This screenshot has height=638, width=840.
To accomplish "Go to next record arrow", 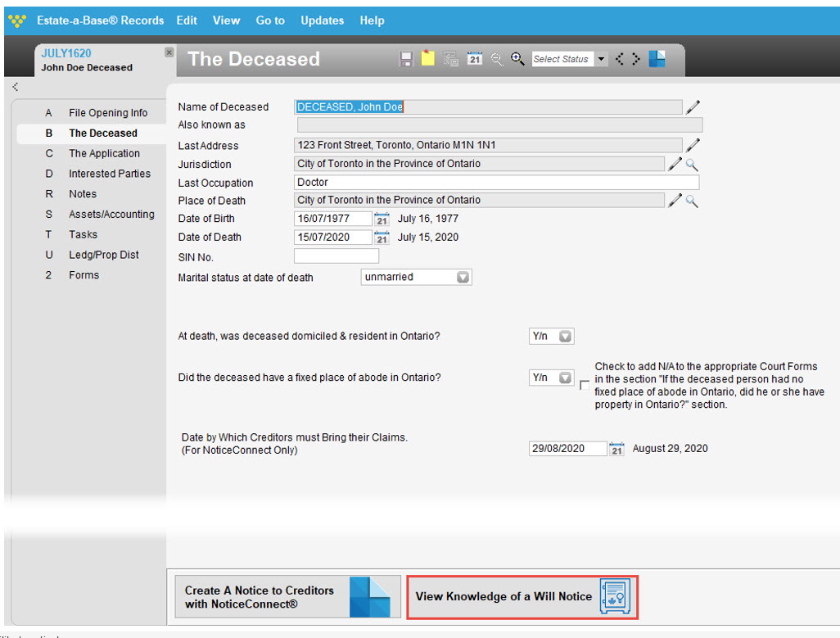I will (x=636, y=58).
